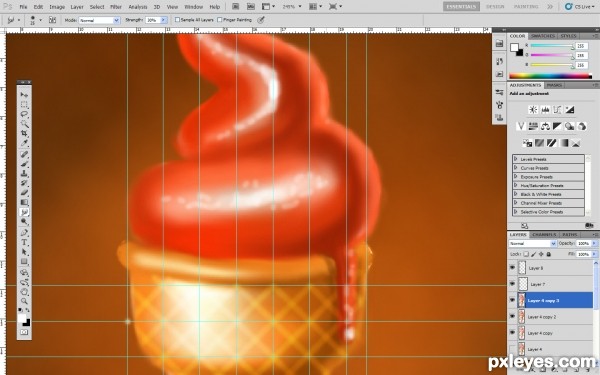600x375 pixels.
Task: Open layer Opacity slider arrow
Action: click(594, 243)
